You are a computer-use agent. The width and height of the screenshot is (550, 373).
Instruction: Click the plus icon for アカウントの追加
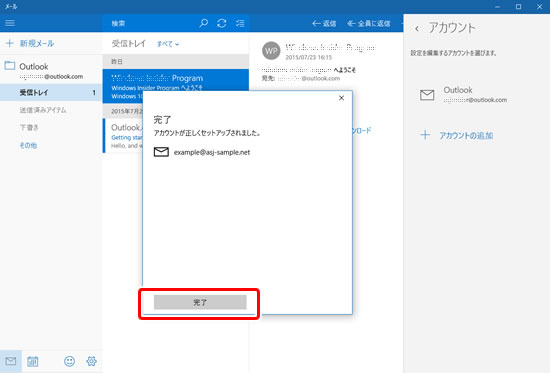click(x=425, y=135)
